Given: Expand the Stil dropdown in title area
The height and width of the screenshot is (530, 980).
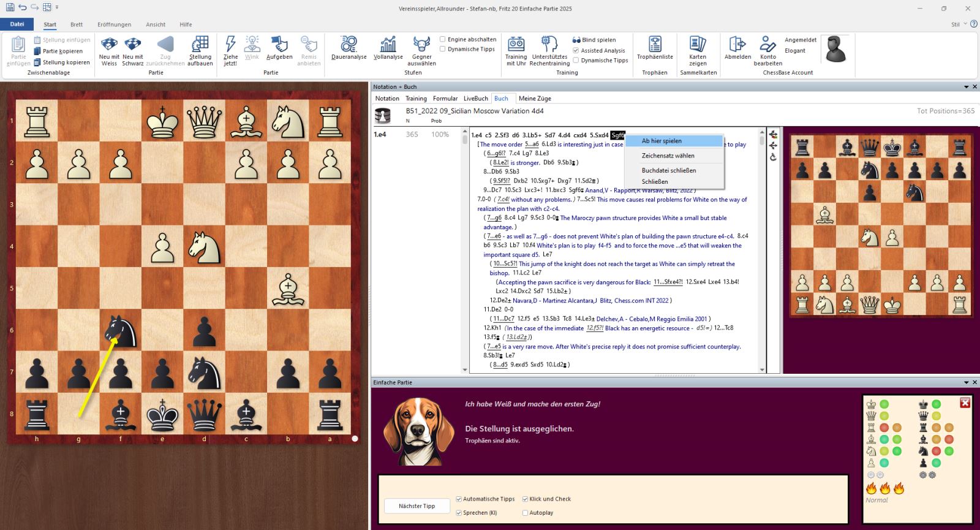Looking at the screenshot, I should coord(965,24).
